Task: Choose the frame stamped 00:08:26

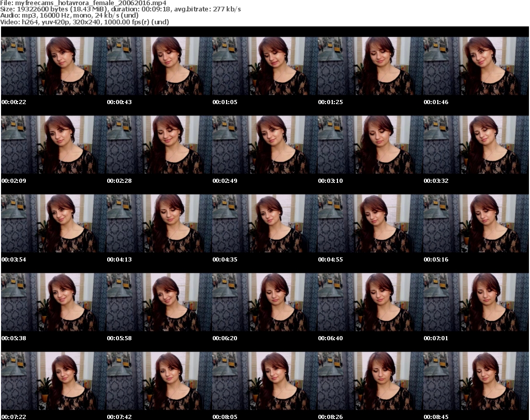Action: [x=371, y=381]
